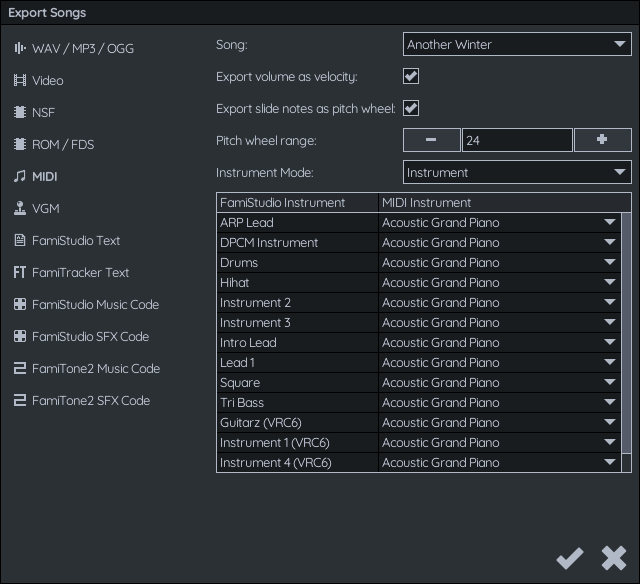This screenshot has height=584, width=640.
Task: Click the FamiStudio Music Code icon
Action: pos(20,304)
